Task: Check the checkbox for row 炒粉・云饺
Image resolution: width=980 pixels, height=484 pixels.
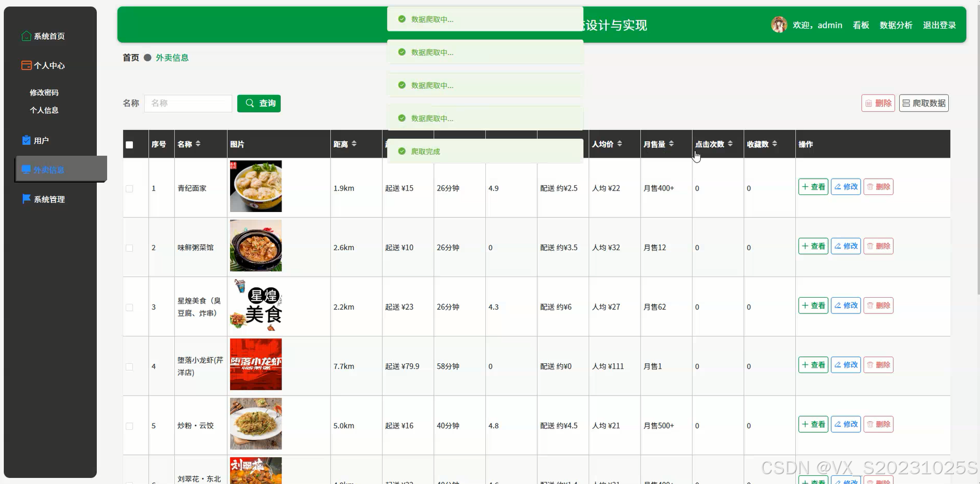Action: (130, 426)
